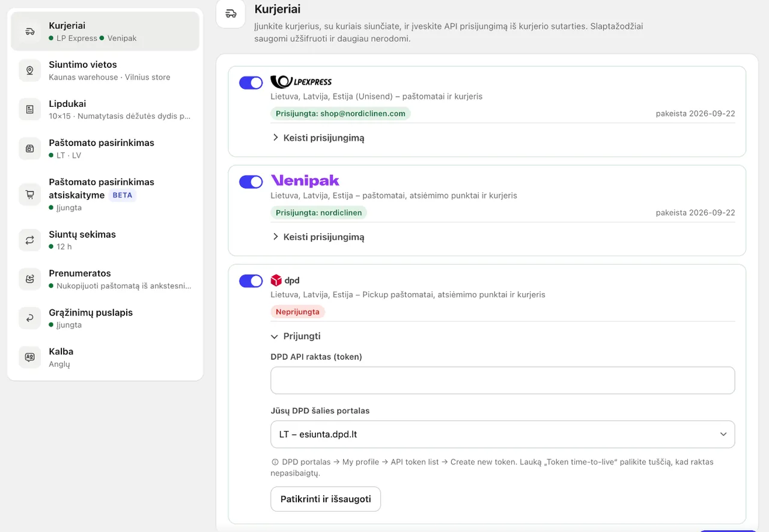Click Venipak pakeista 2026-09-22 date
The width and height of the screenshot is (769, 532).
point(695,213)
